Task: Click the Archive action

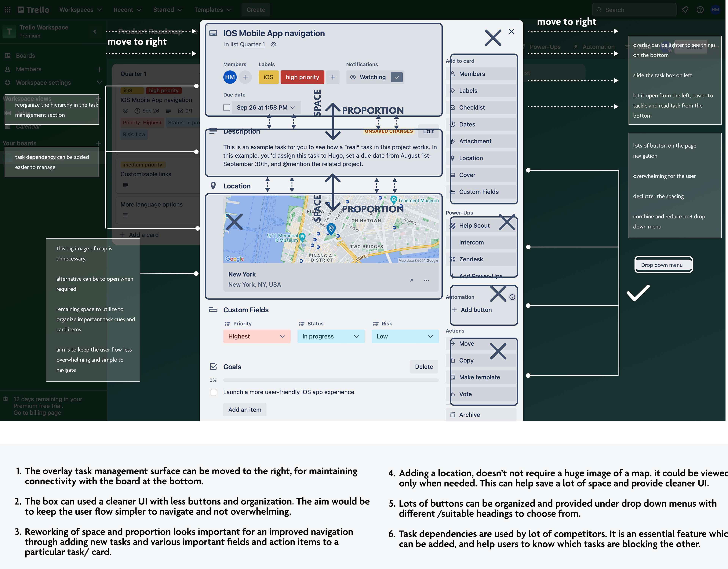Action: pyautogui.click(x=481, y=415)
